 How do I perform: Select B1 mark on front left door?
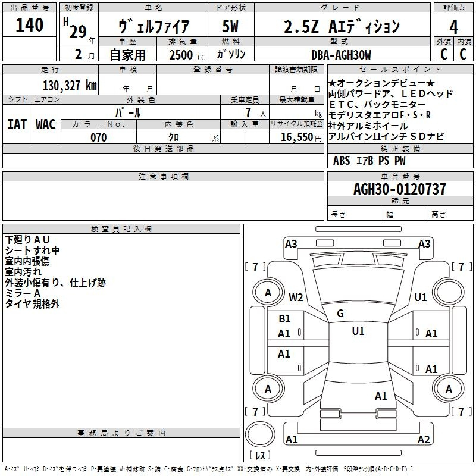pos(284,319)
